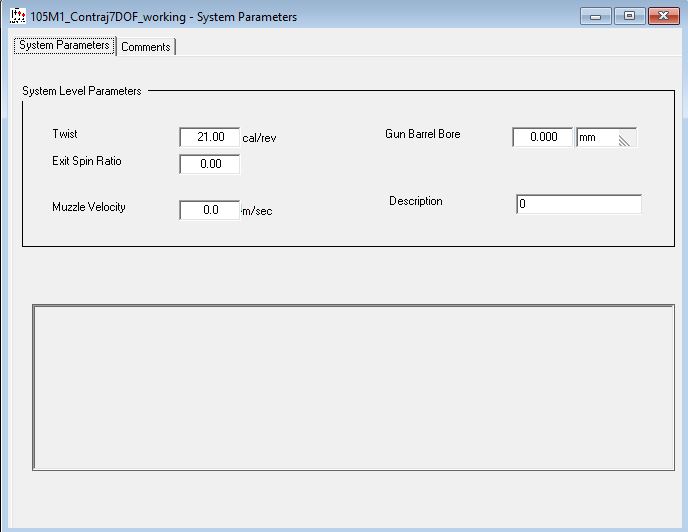Click the application icon in the title bar
The height and width of the screenshot is (532, 688).
tap(17, 16)
